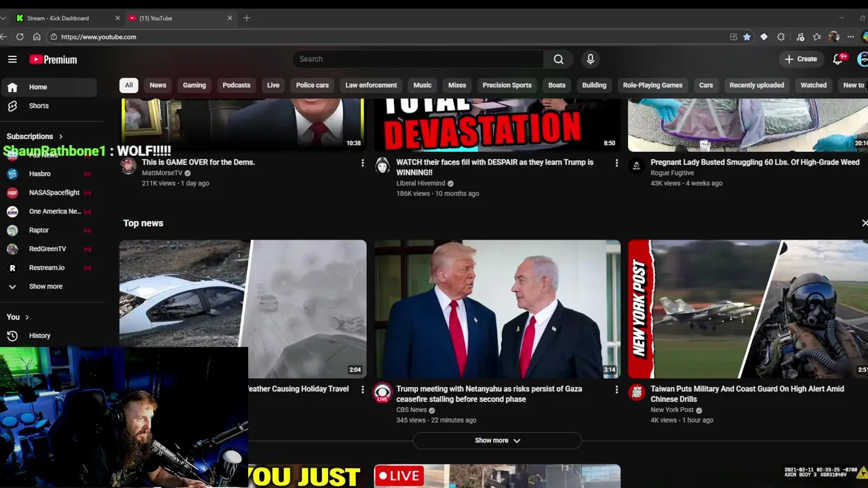This screenshot has height=488, width=868.
Task: Click CBS News channel name
Action: click(411, 410)
